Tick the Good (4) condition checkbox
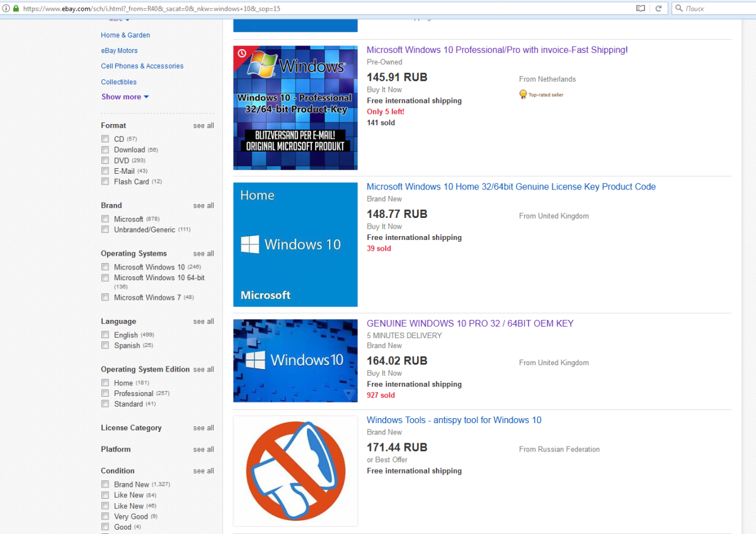This screenshot has height=534, width=756. point(105,526)
